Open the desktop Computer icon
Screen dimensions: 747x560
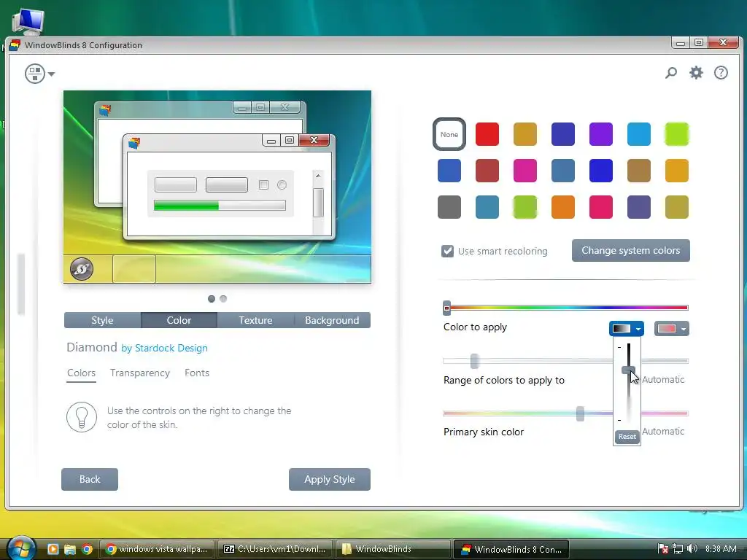[28, 22]
